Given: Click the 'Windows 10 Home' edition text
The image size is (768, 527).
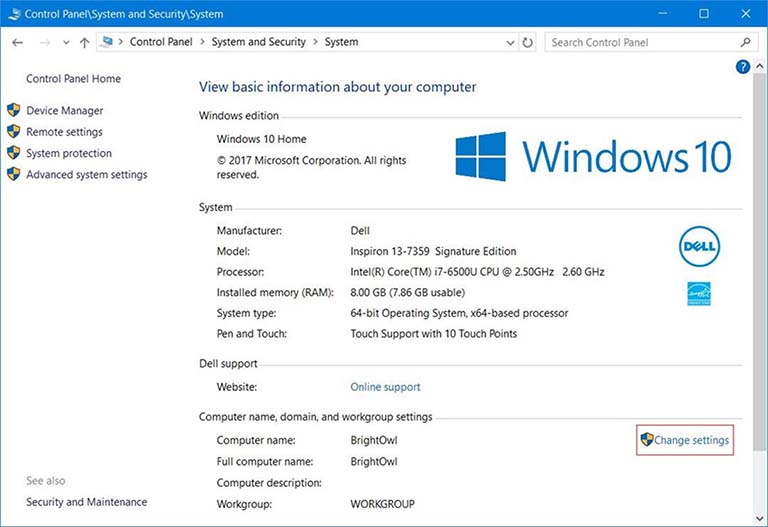Looking at the screenshot, I should point(262,139).
